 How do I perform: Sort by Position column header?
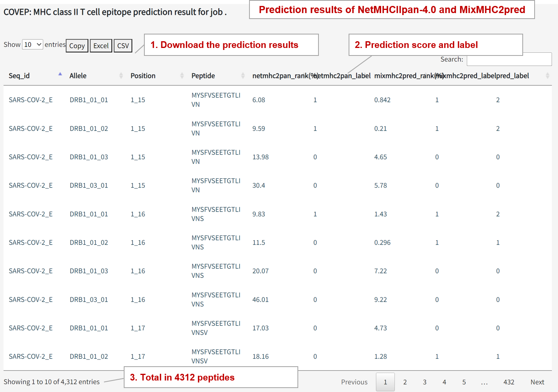[143, 76]
